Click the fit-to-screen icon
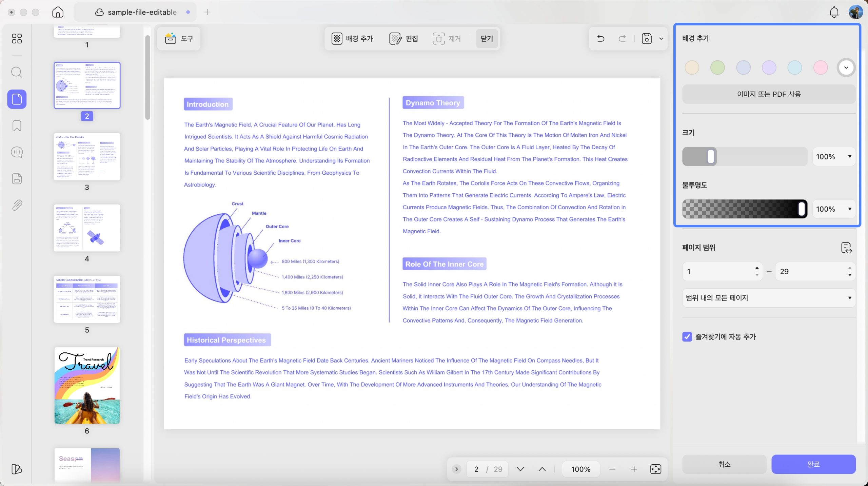868x486 pixels. (656, 469)
